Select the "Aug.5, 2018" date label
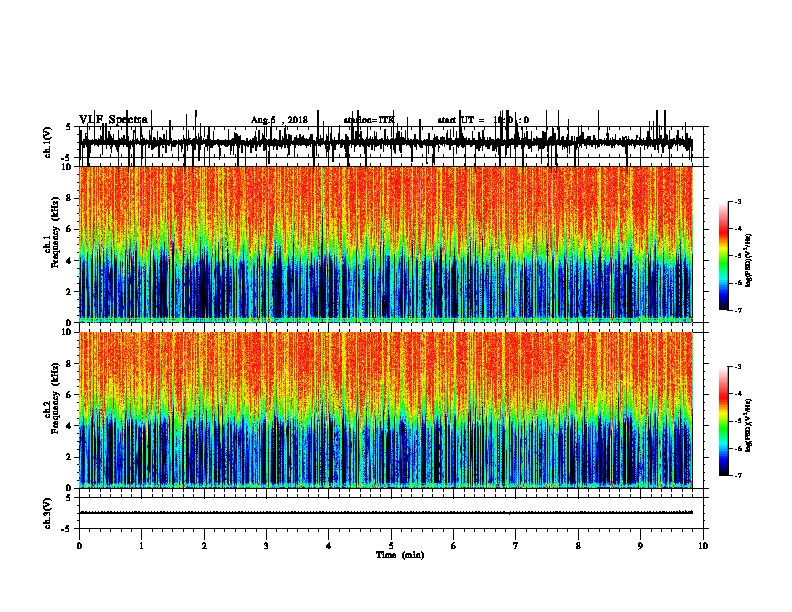 279,120
